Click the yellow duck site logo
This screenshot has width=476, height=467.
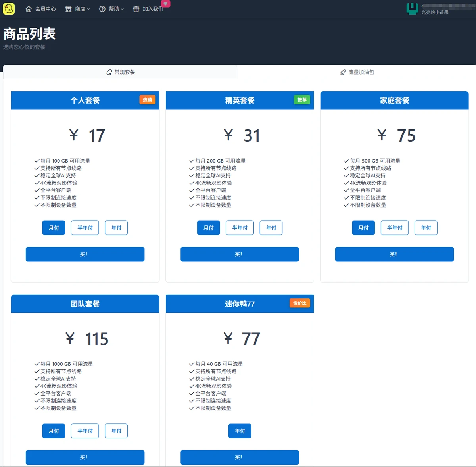9,9
